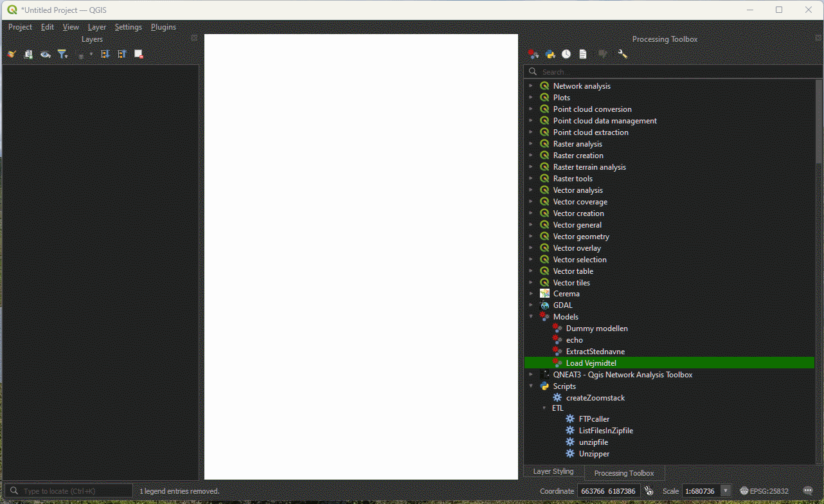824x504 pixels.
Task: Click the Point cloud conversion group
Action: point(592,109)
